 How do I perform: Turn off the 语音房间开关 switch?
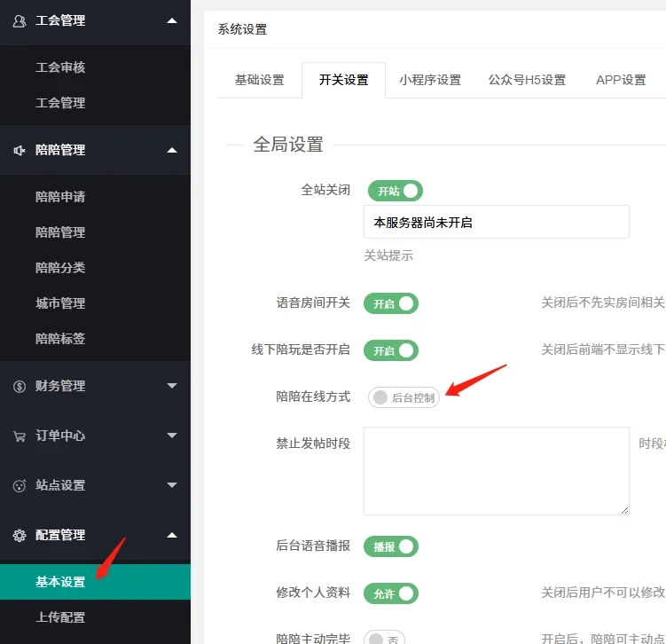391,303
